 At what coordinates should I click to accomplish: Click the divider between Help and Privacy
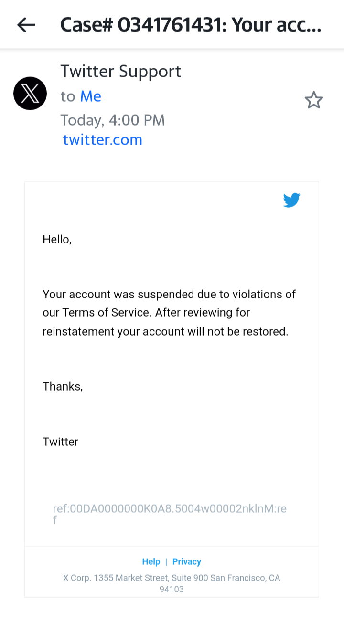[x=166, y=561]
